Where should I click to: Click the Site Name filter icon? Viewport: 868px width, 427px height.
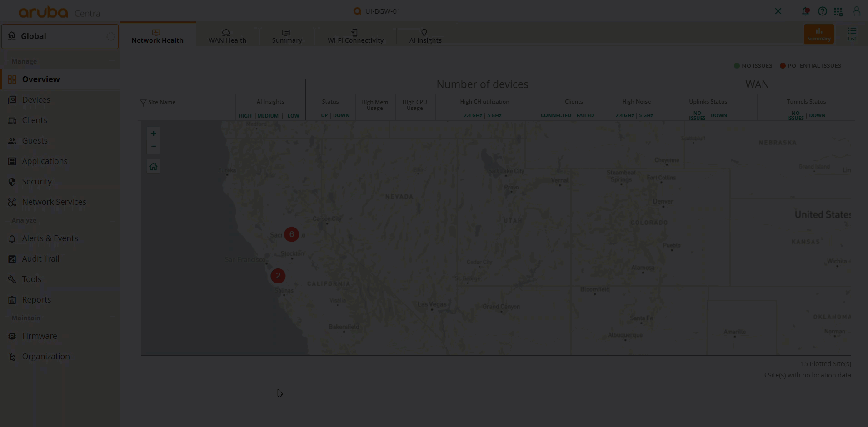point(143,102)
